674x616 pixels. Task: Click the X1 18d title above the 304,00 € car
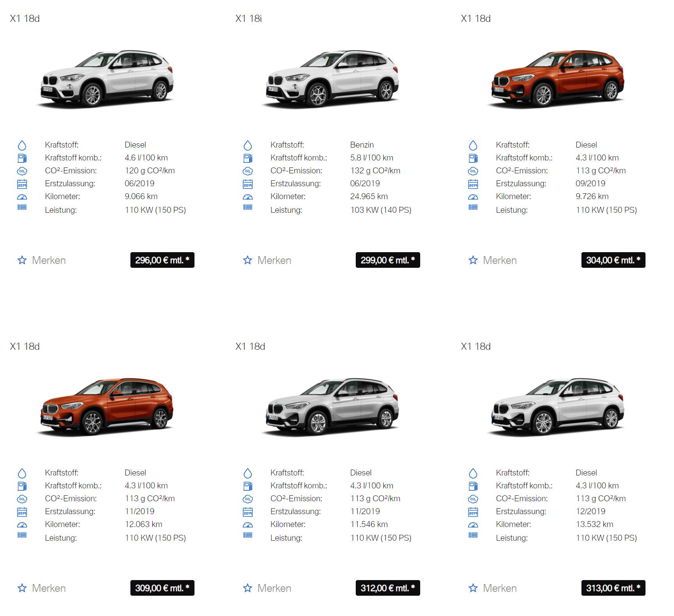476,18
